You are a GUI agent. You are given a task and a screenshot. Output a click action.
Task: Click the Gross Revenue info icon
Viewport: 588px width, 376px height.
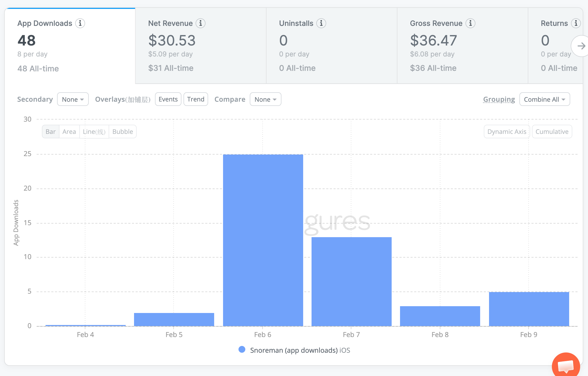(x=470, y=23)
